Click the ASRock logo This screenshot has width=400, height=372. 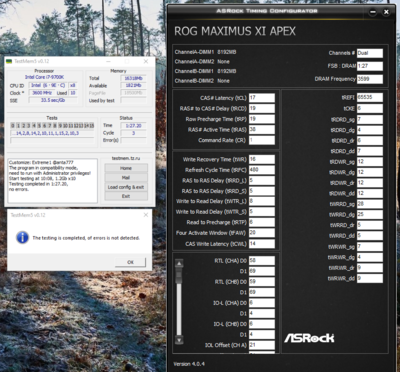309,338
